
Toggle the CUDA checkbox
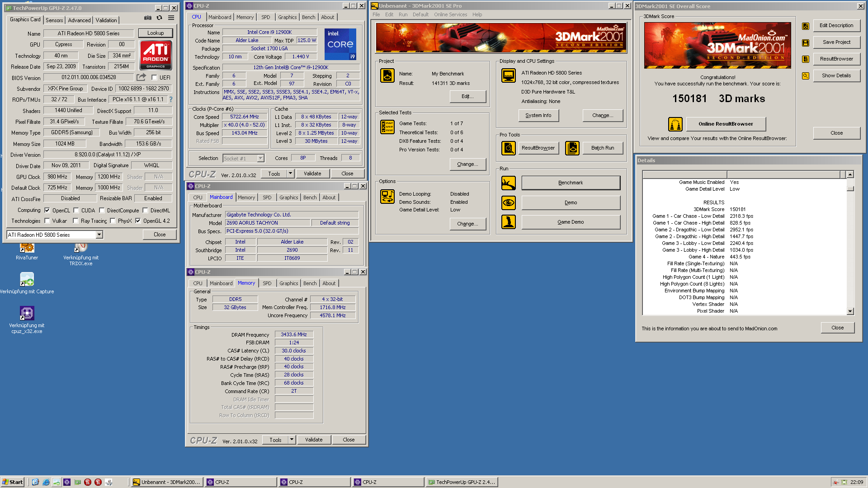[x=76, y=211]
